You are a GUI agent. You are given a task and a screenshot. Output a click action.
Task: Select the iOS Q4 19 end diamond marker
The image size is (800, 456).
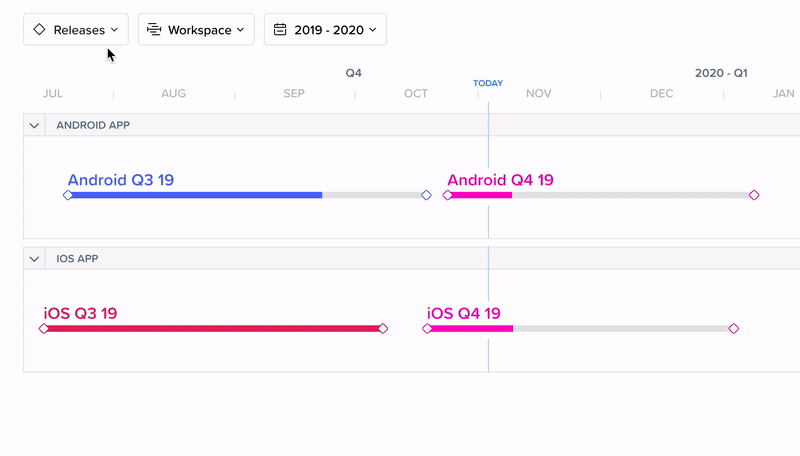click(734, 329)
